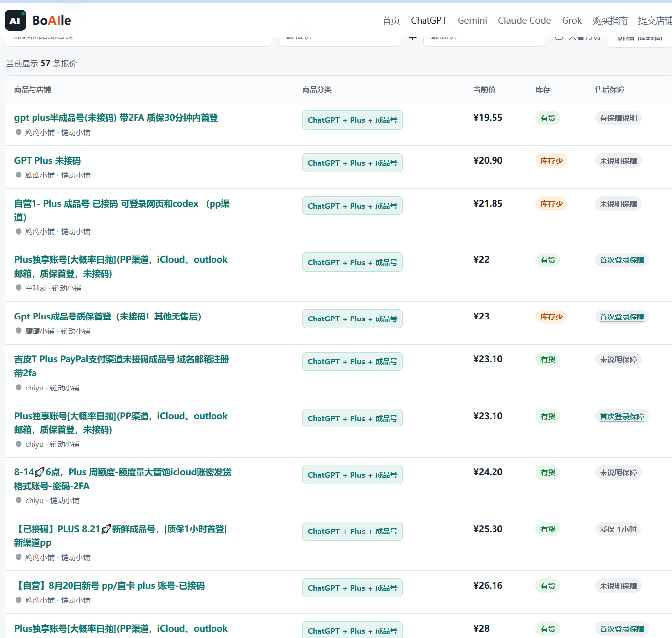Viewport: 672px width, 638px height.
Task: Click shop name 牟利ai
Action: pos(35,288)
